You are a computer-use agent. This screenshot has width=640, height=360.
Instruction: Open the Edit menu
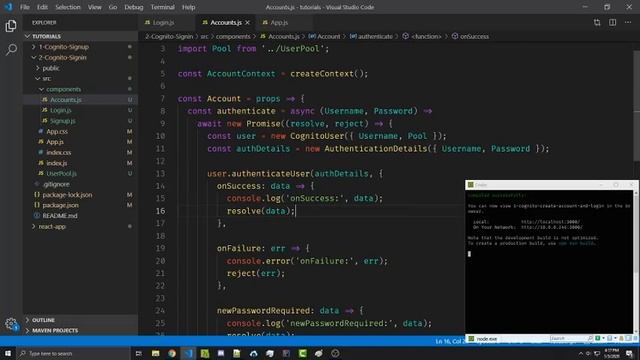point(42,7)
